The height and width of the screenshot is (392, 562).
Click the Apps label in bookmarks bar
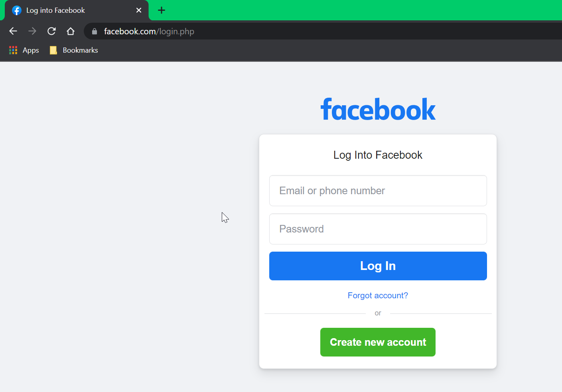[31, 50]
